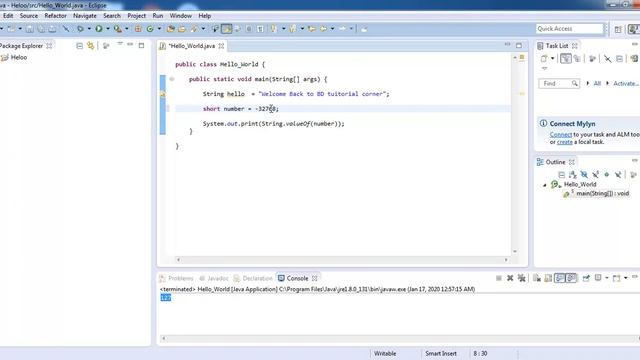The width and height of the screenshot is (640, 360).
Task: Click Remove Launch X icon in Console
Action: point(510,278)
